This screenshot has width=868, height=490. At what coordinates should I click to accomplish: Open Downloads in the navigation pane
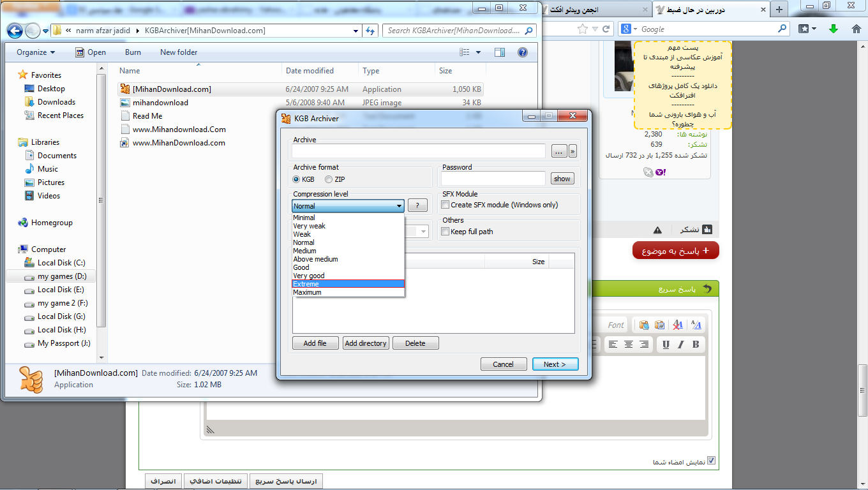coord(56,102)
